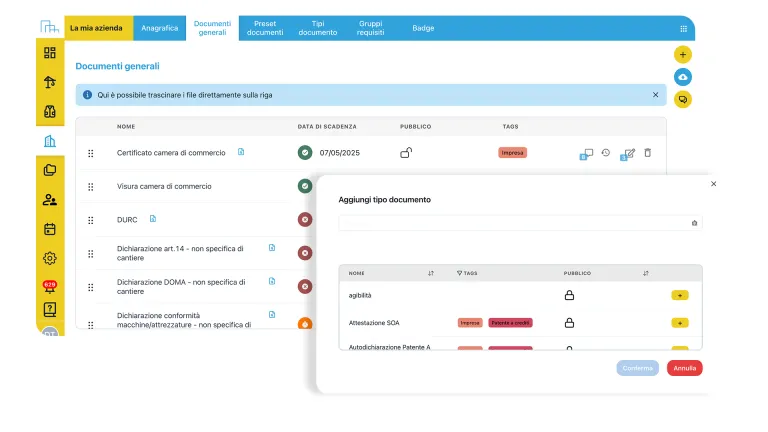Click edit icon for Certificato camera di commercio
This screenshot has height=432, width=768.
pos(628,154)
